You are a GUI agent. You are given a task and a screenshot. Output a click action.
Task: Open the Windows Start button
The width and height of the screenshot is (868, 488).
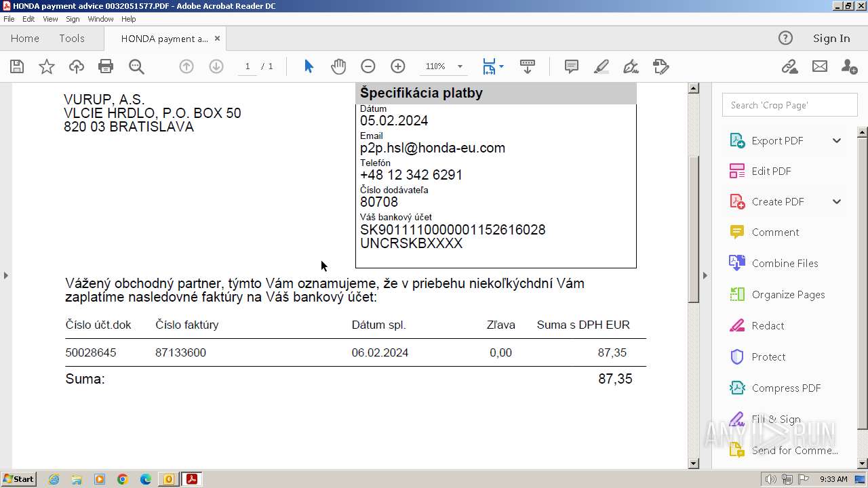click(x=19, y=479)
